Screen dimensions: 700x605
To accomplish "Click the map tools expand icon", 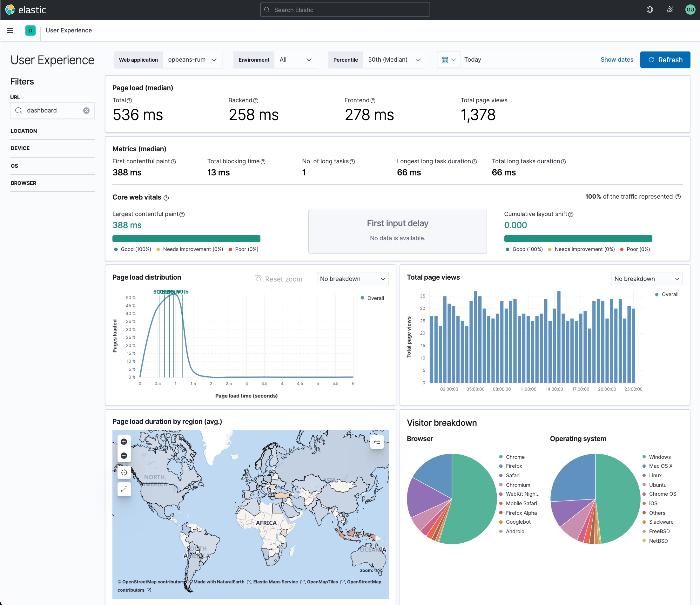I will point(124,489).
